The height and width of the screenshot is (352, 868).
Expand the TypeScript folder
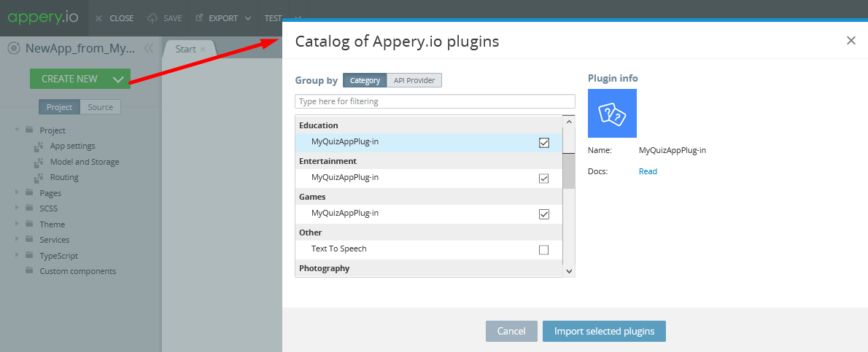17,254
